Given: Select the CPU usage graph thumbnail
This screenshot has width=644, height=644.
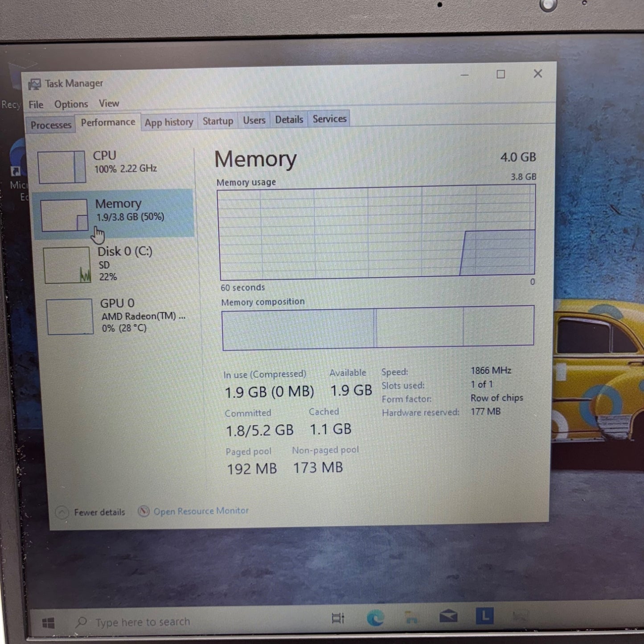Looking at the screenshot, I should click(x=62, y=167).
